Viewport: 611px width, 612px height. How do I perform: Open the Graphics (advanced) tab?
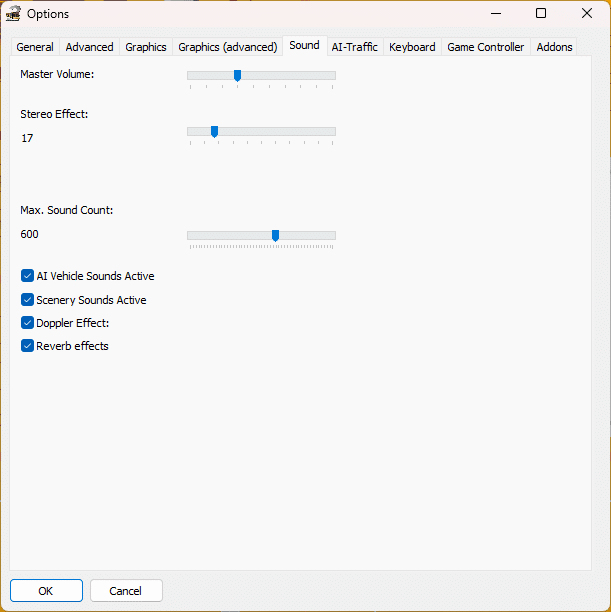227,47
